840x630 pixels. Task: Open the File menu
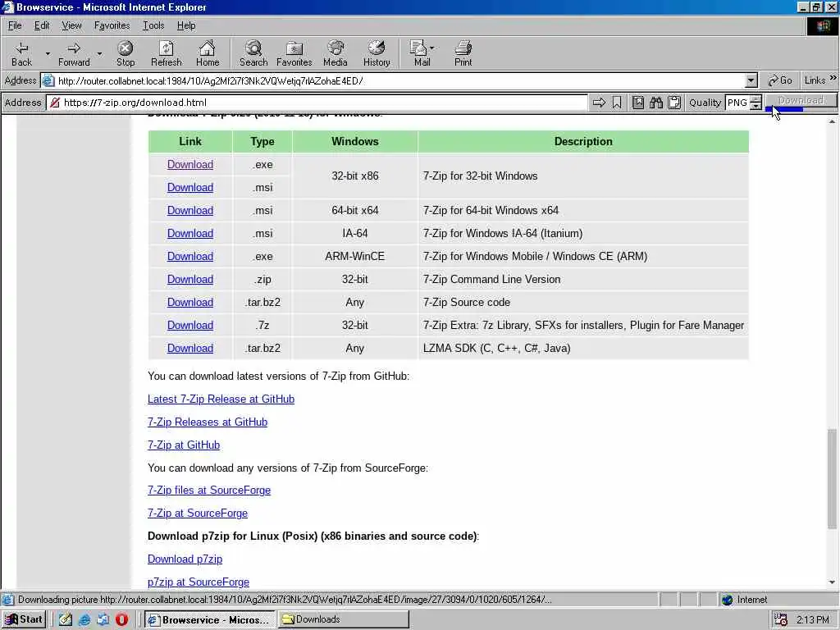pos(15,25)
